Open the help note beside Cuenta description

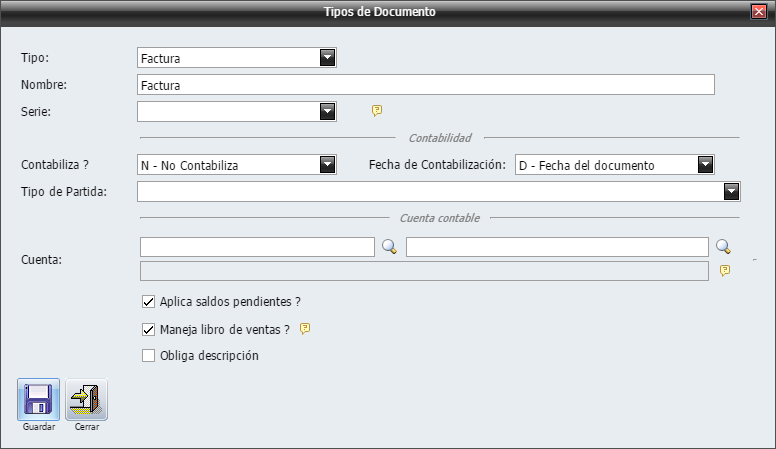click(x=725, y=270)
